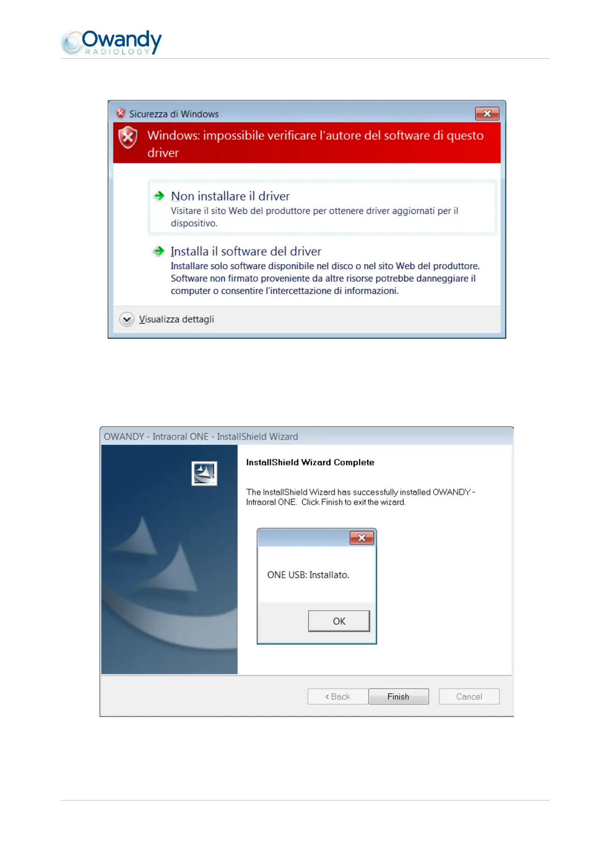Viewport: 614px width, 868px height.
Task: Click the large shield warning icon
Action: click(128, 138)
